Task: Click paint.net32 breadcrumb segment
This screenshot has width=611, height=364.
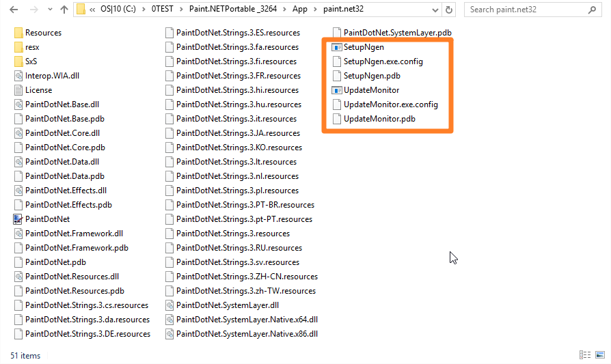Action: (x=343, y=9)
